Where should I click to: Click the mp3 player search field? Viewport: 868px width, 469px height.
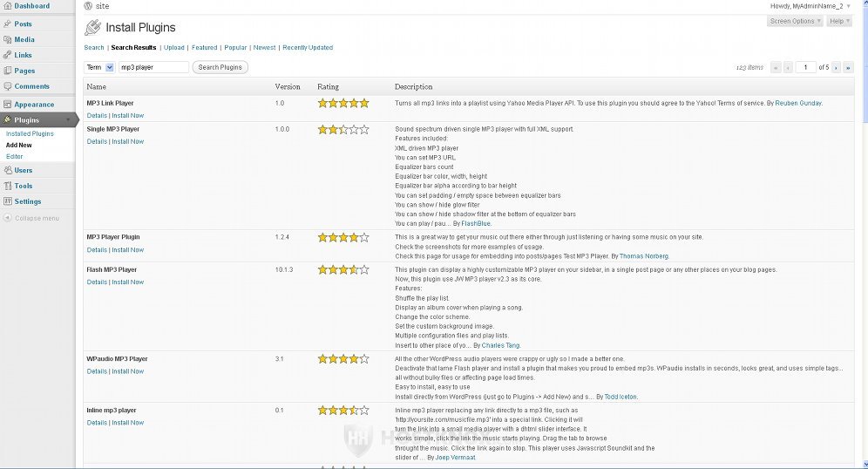coord(153,67)
